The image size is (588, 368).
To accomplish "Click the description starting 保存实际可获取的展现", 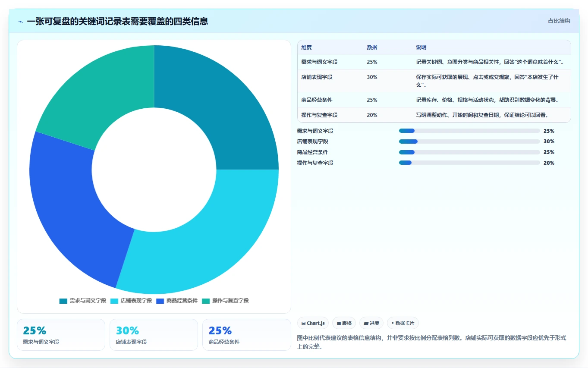I will pyautogui.click(x=487, y=81).
